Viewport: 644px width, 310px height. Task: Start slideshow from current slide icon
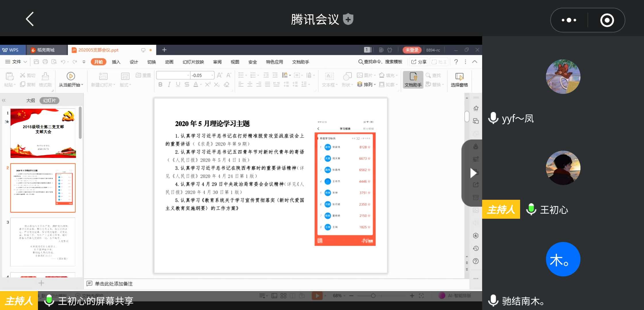(71, 76)
